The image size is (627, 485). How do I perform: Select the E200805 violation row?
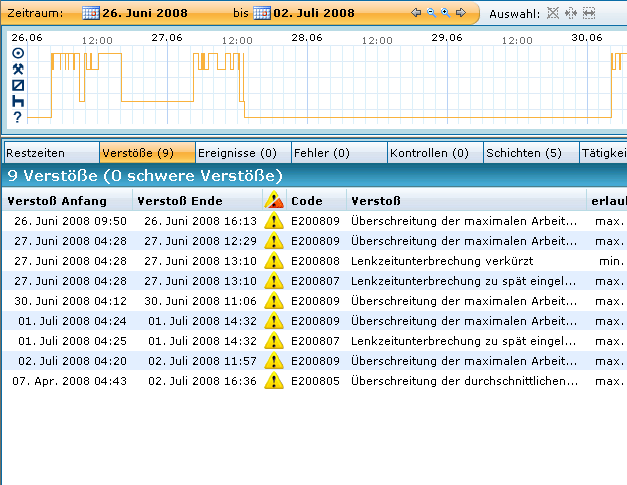point(300,381)
